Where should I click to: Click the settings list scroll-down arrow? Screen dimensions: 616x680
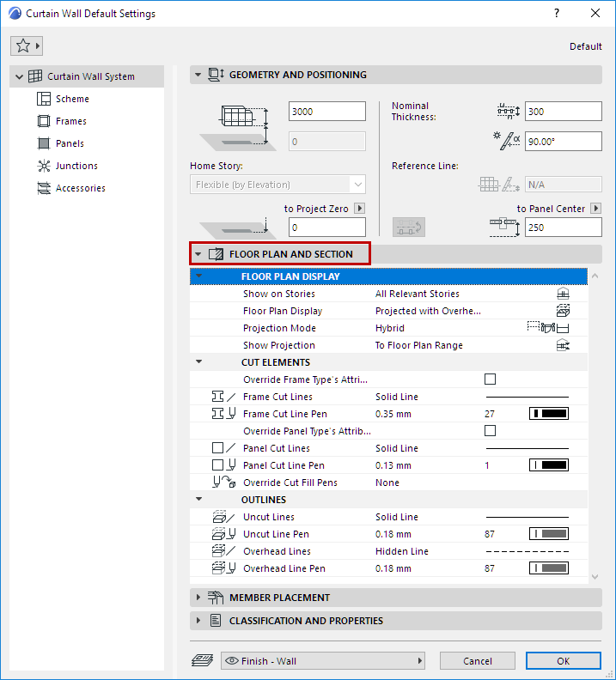[x=595, y=577]
